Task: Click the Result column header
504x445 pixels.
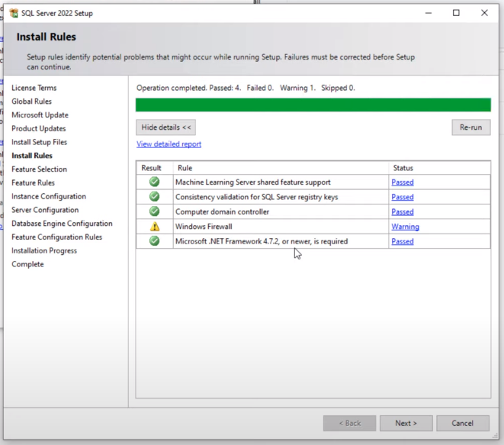Action: tap(151, 168)
